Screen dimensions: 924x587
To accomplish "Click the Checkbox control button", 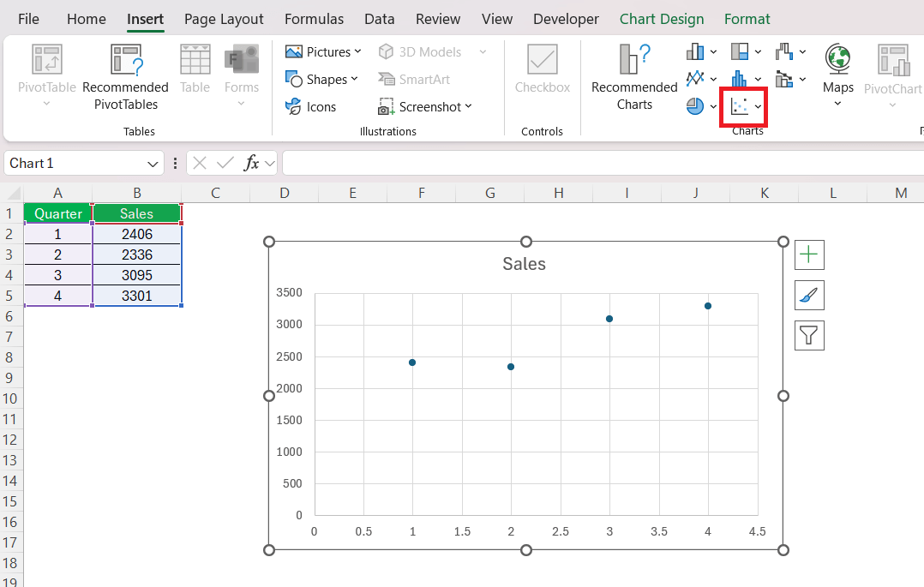I will pos(542,69).
